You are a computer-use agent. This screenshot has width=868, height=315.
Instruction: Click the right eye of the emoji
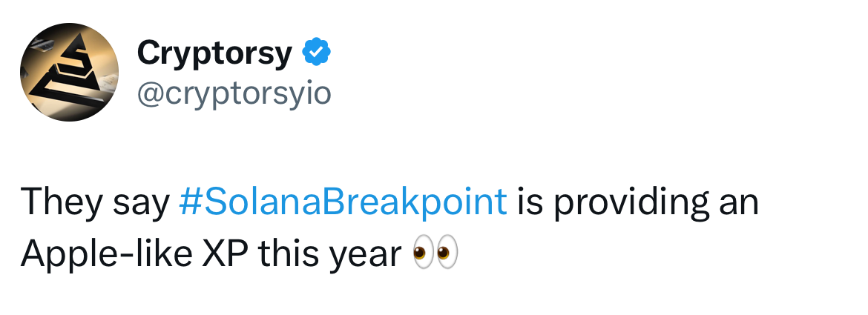tap(447, 254)
